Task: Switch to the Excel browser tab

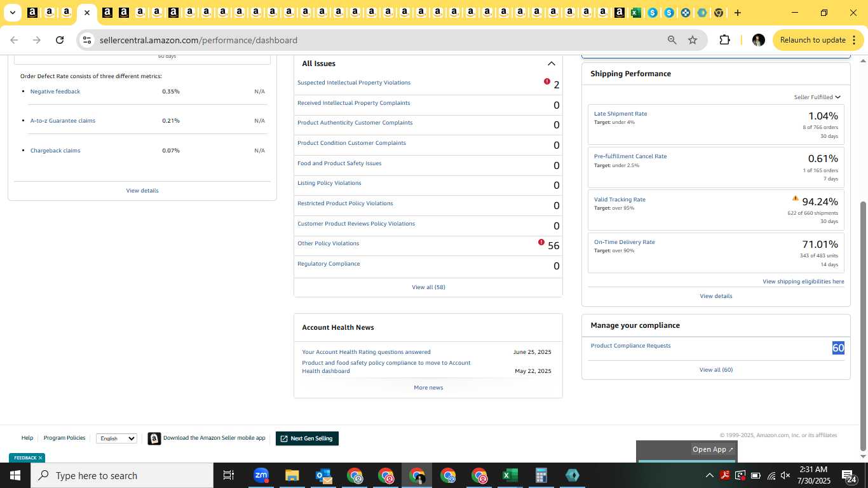Action: [x=636, y=13]
